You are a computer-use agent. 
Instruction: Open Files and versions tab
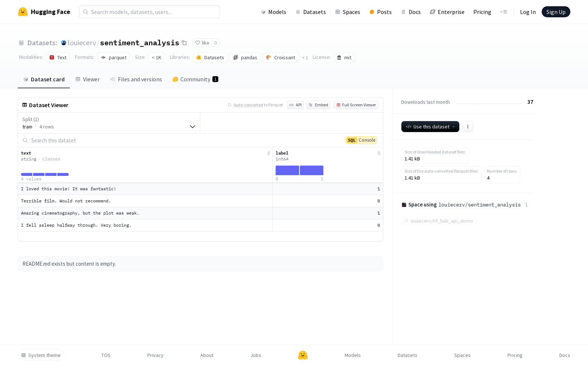[x=136, y=79]
